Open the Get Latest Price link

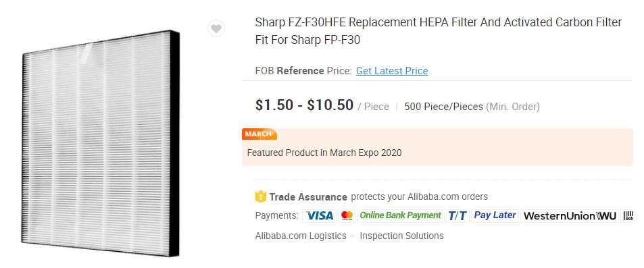[392, 71]
